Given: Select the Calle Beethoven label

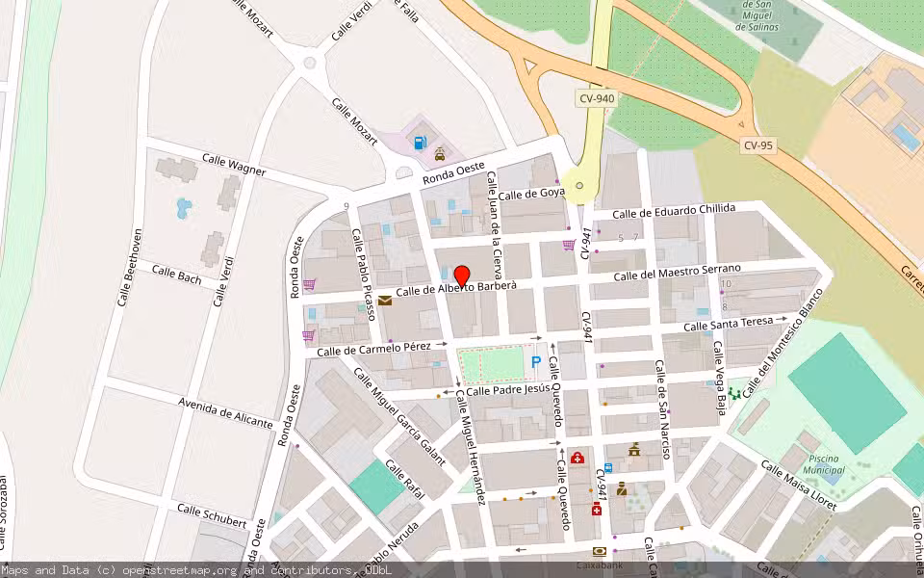Looking at the screenshot, I should tap(130, 267).
